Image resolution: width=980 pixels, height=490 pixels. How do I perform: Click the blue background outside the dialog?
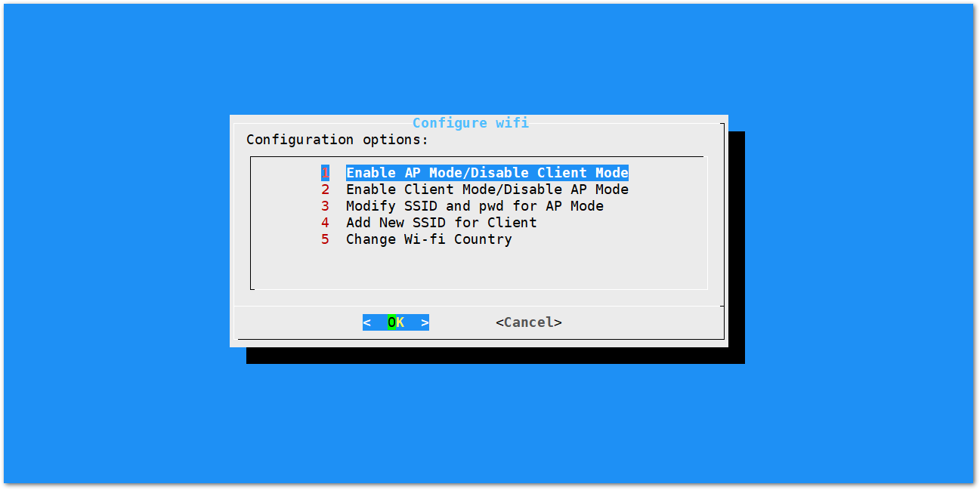(113, 242)
